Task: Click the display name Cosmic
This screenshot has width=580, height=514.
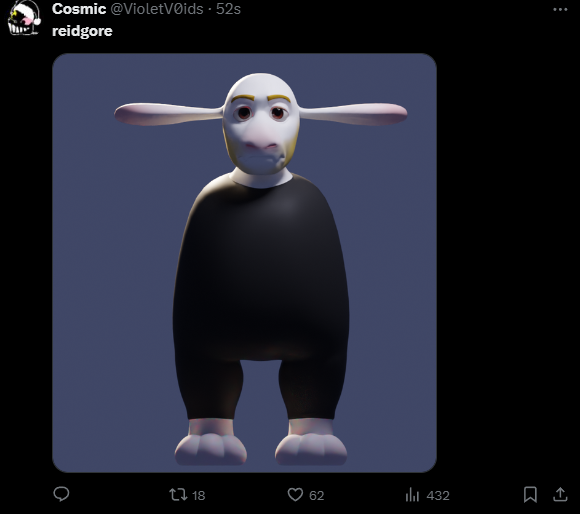Action: [79, 9]
